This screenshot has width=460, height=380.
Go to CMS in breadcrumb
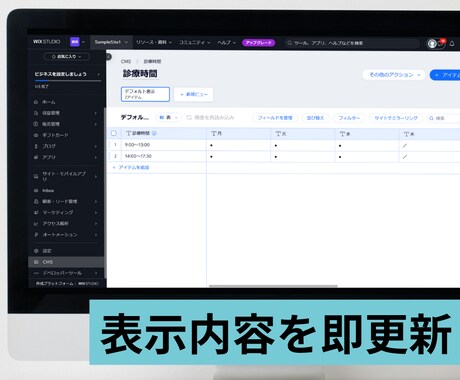[x=126, y=61]
